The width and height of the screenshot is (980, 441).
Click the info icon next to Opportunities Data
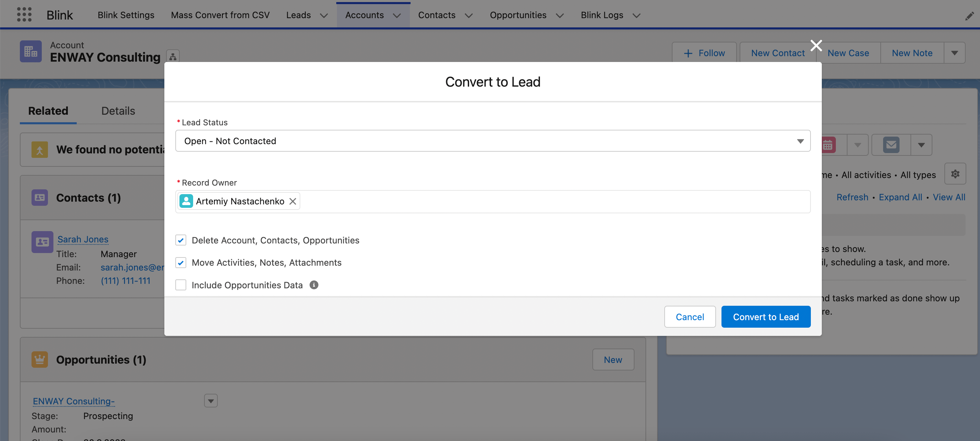pos(314,285)
